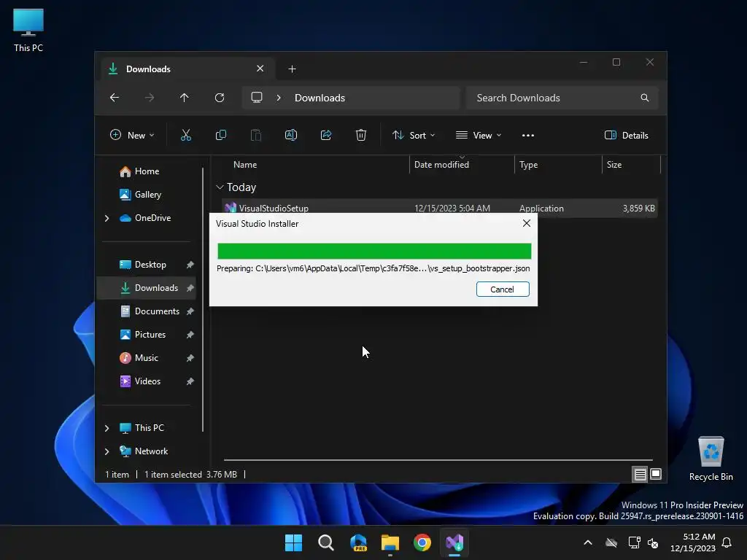Expand This PC in navigation pane
This screenshot has width=747, height=560.
(107, 428)
